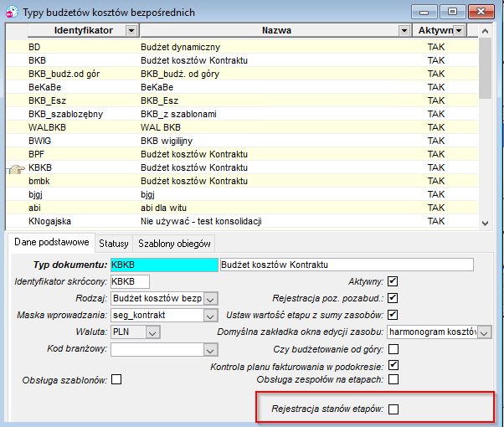The image size is (504, 427).
Task: Toggle Ustaw wartość etapu z sumy zasobów
Action: click(x=393, y=315)
